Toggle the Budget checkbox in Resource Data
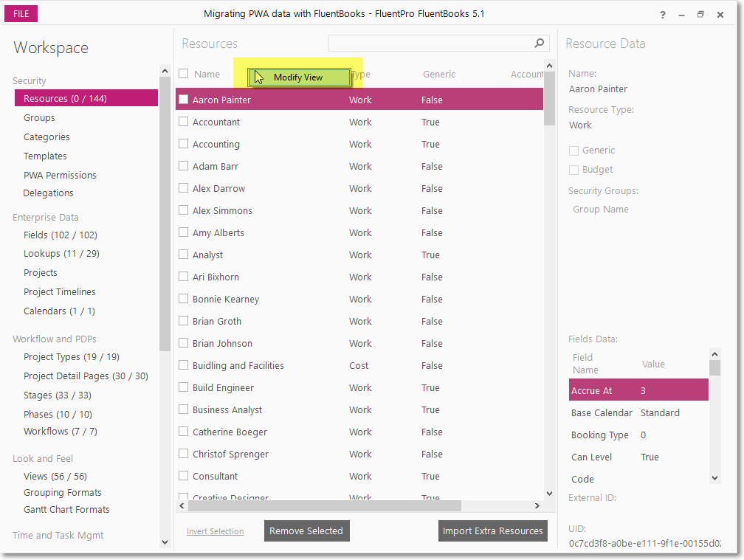744x560 pixels. point(573,170)
